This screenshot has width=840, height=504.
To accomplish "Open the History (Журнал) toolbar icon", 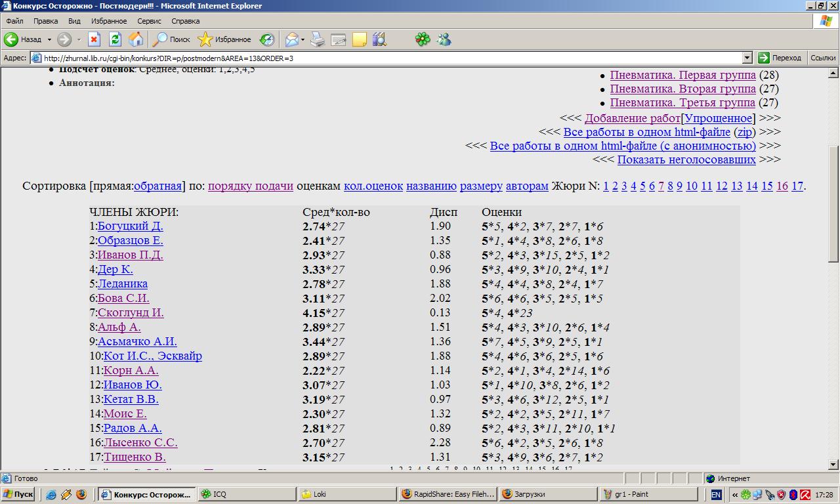I will coord(267,39).
